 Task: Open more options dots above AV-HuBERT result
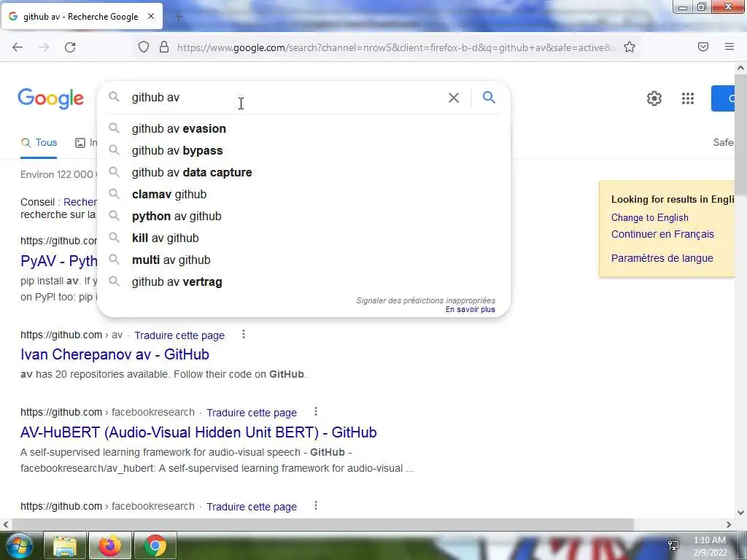(x=316, y=411)
